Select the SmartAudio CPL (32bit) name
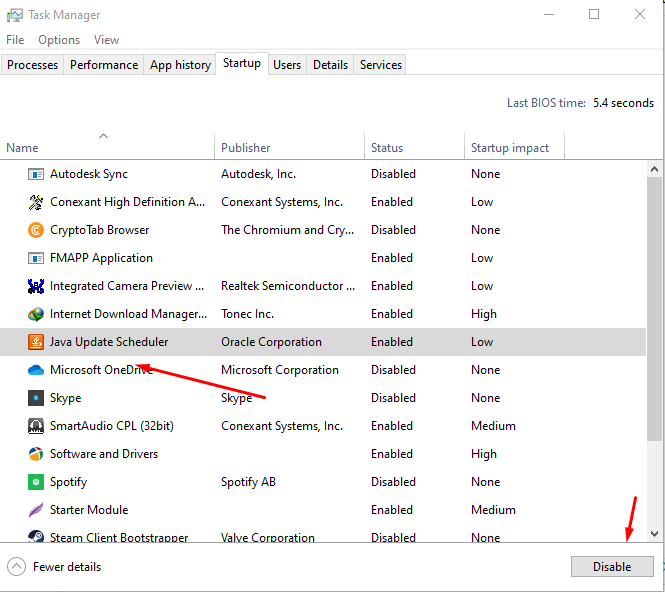Viewport: 665px width, 592px height. pos(112,426)
